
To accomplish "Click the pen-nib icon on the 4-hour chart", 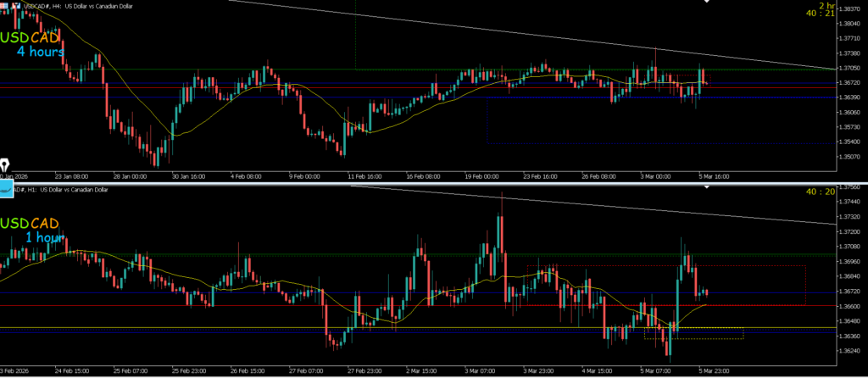I will (x=5, y=164).
